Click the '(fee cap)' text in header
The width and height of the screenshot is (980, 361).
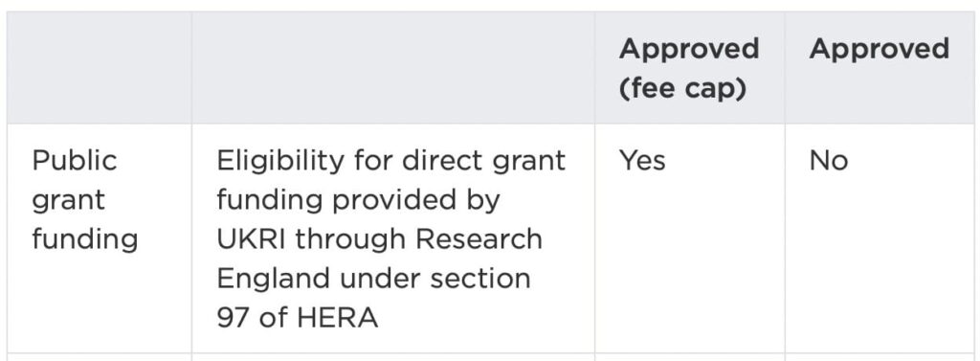[682, 89]
